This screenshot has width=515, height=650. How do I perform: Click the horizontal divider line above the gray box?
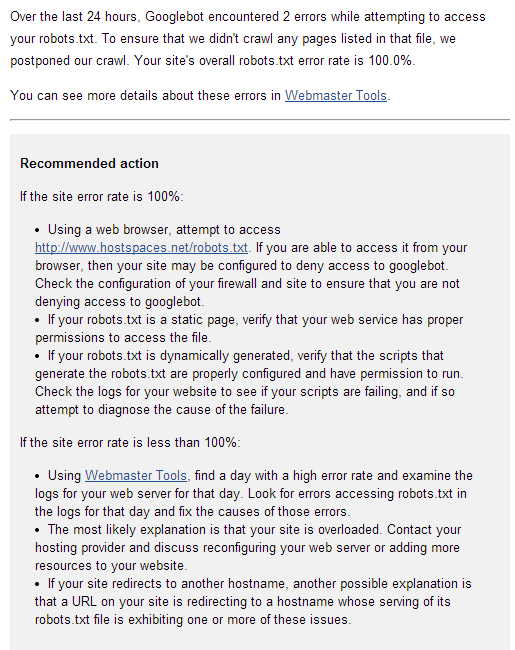[260, 120]
